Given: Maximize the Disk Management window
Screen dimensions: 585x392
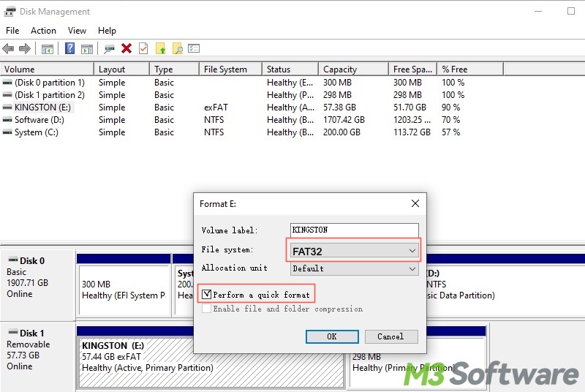Looking at the screenshot, I should (571, 11).
